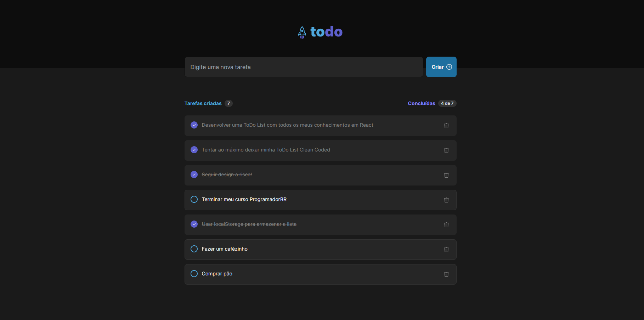644x320 pixels.
Task: Click the '4 de 7' Concluídas badge
Action: [x=447, y=103]
